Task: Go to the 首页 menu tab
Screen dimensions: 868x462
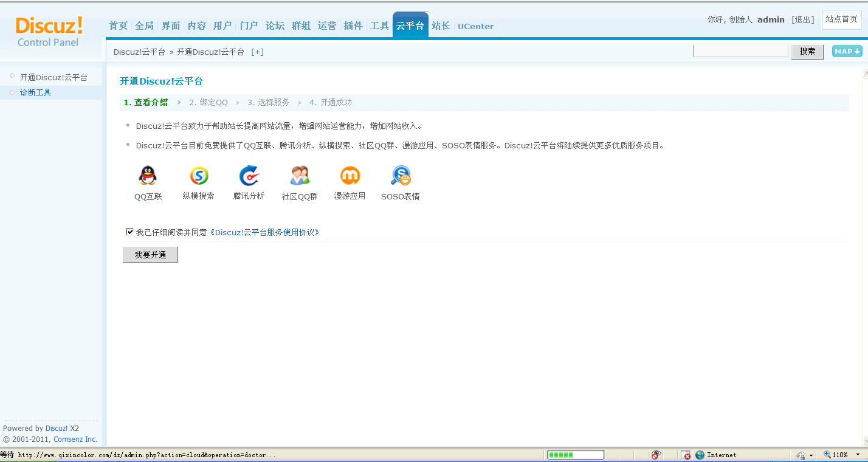Action: [x=118, y=26]
